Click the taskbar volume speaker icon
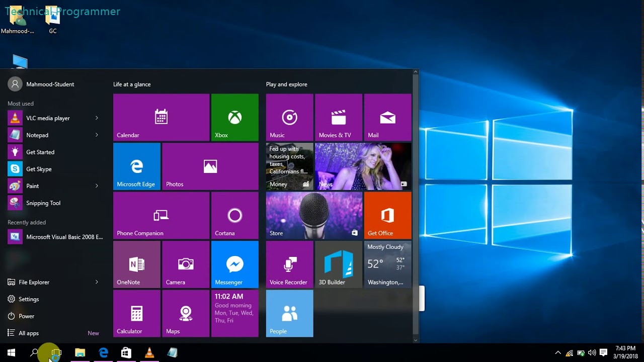This screenshot has width=644, height=362. pyautogui.click(x=592, y=353)
